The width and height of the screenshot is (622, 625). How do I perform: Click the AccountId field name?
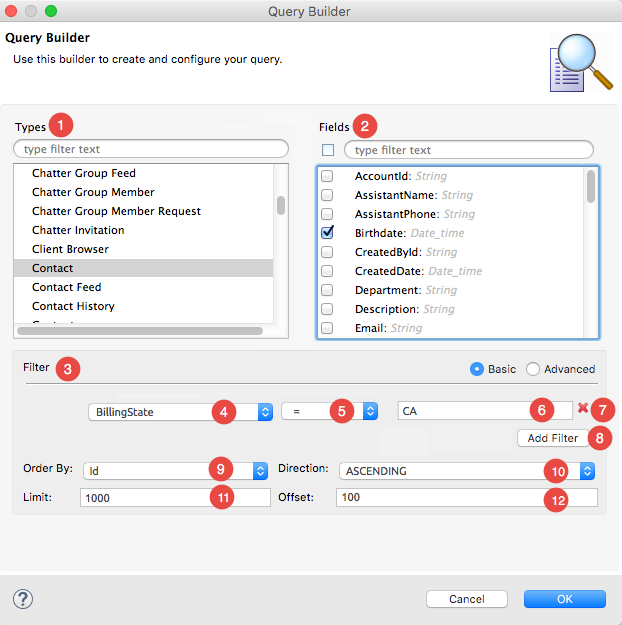click(x=382, y=176)
